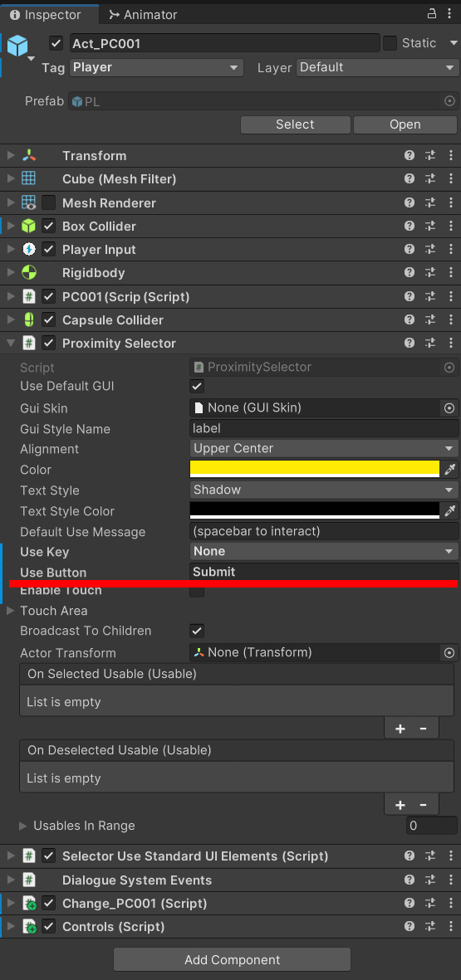Click the GameObject cube icon

coord(17,45)
